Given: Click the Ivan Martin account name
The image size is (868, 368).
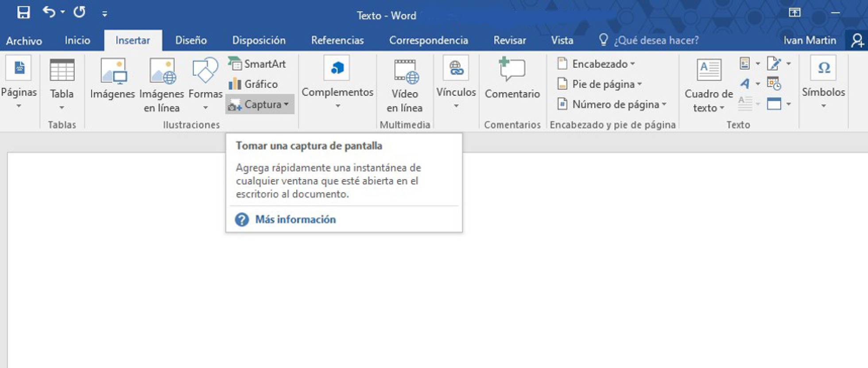Looking at the screenshot, I should 810,40.
